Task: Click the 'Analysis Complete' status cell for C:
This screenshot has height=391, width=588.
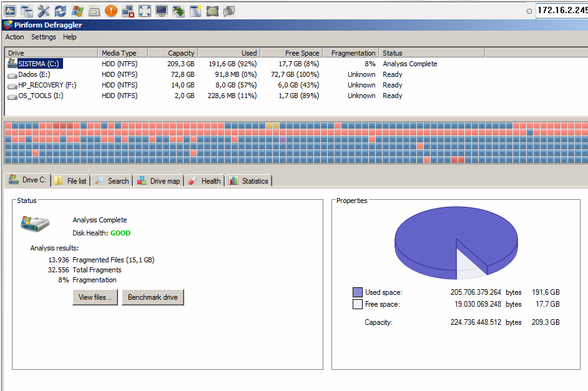Action: tap(410, 64)
